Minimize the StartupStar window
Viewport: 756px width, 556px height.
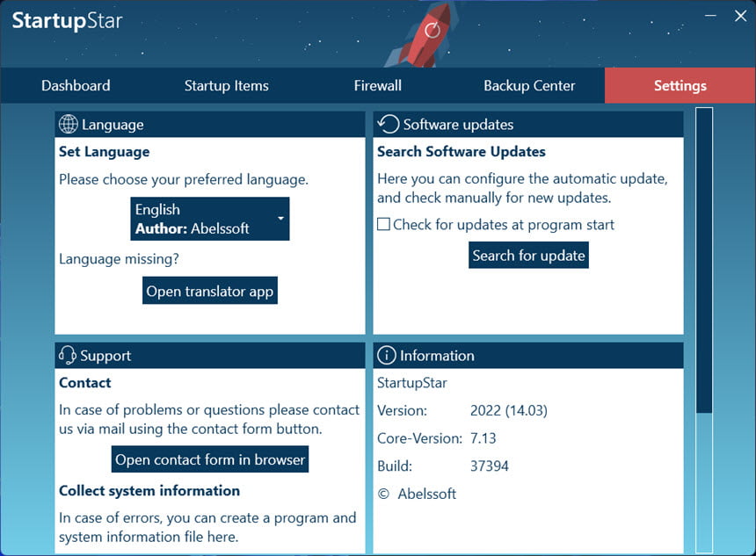710,16
